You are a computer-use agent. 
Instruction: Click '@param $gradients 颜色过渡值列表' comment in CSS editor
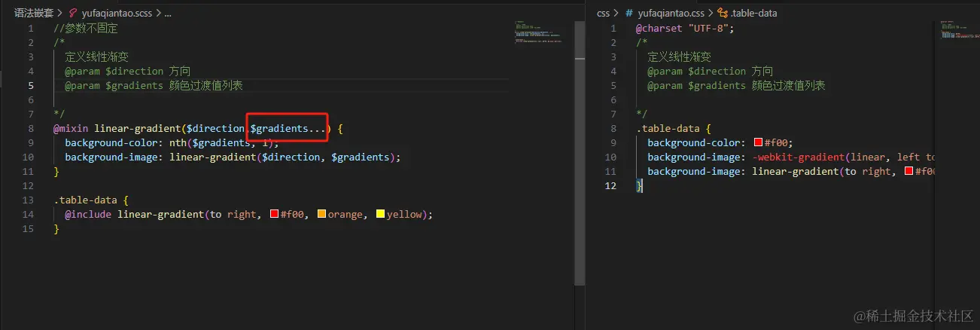point(736,85)
